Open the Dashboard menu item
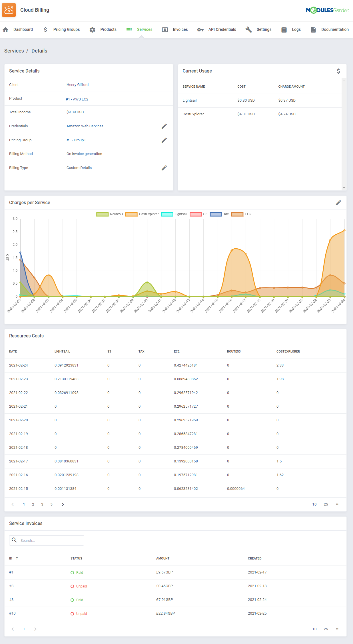This screenshot has width=353, height=644. (x=23, y=29)
